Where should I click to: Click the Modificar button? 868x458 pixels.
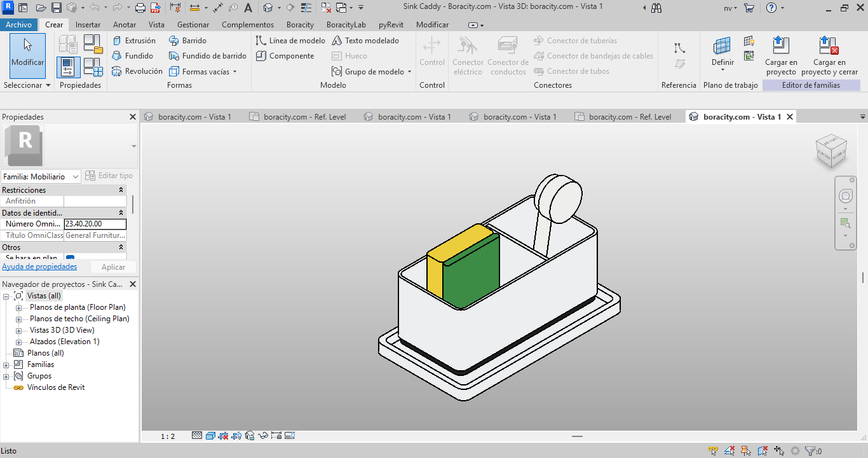coord(28,55)
